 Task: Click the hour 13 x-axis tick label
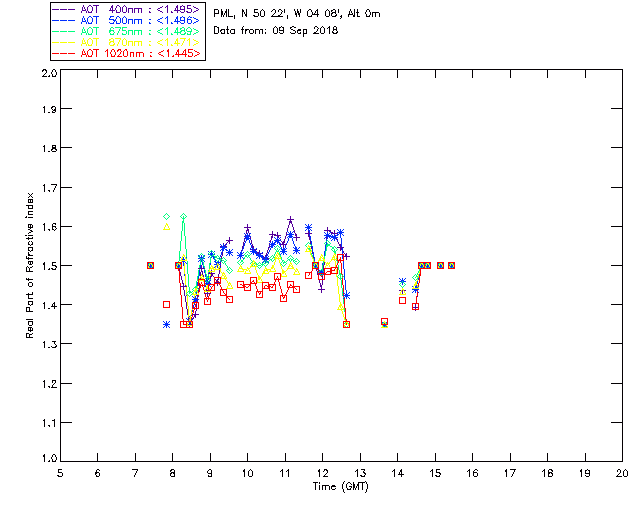(x=360, y=473)
